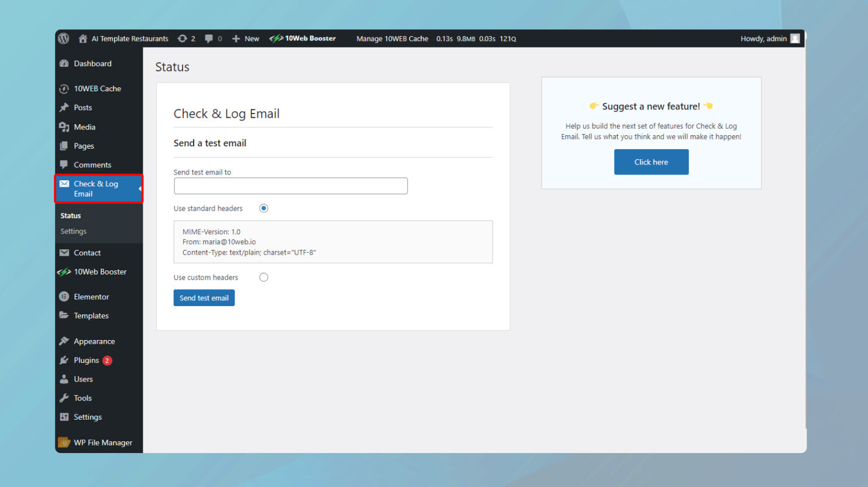Open 10Web Booster from the sidebar icon
Screen dimensions: 868x487
64,272
